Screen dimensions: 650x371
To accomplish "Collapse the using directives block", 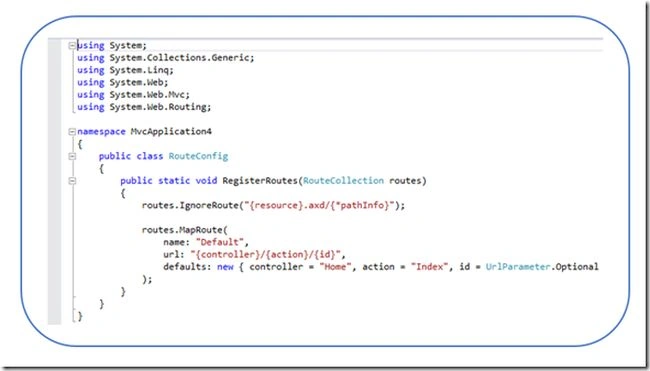I will coord(72,45).
